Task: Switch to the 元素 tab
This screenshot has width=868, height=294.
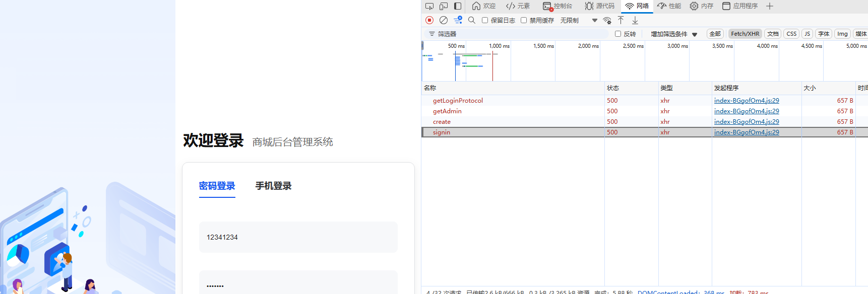Action: click(518, 6)
